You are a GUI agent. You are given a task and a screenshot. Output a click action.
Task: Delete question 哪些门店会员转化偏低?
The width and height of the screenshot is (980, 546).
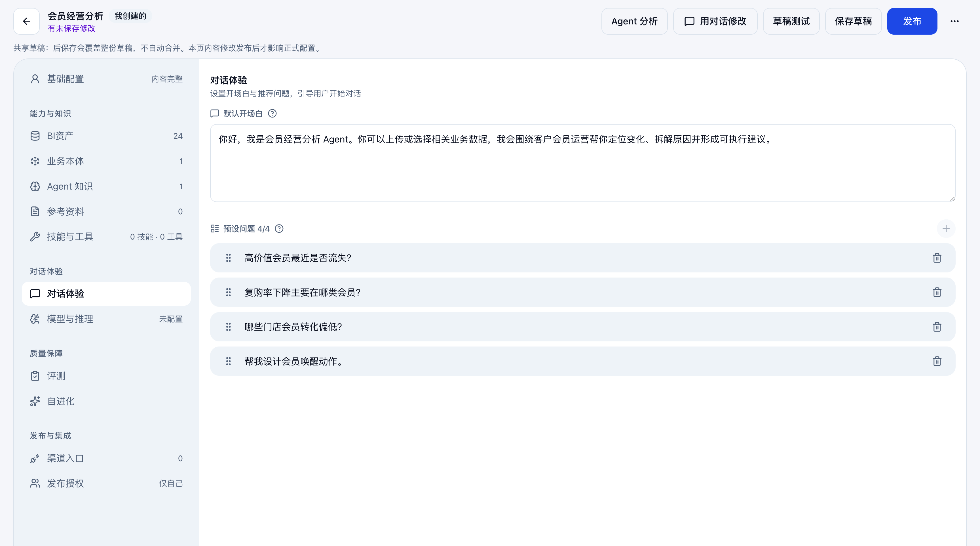937,327
